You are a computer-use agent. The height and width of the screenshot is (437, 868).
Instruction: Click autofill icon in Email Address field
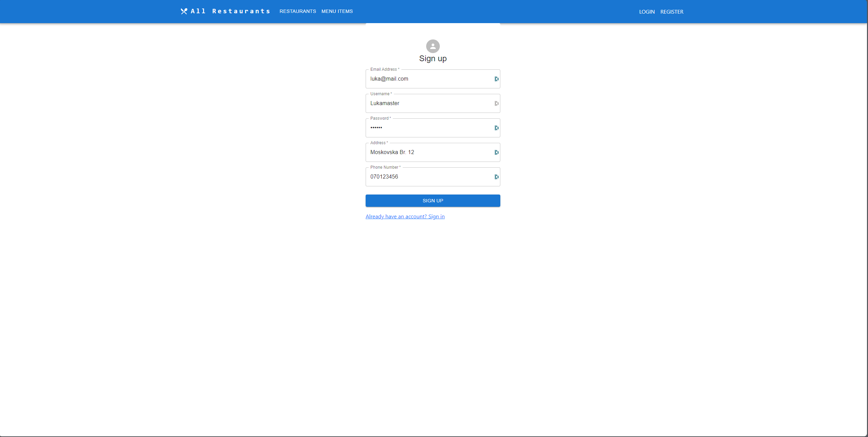496,79
